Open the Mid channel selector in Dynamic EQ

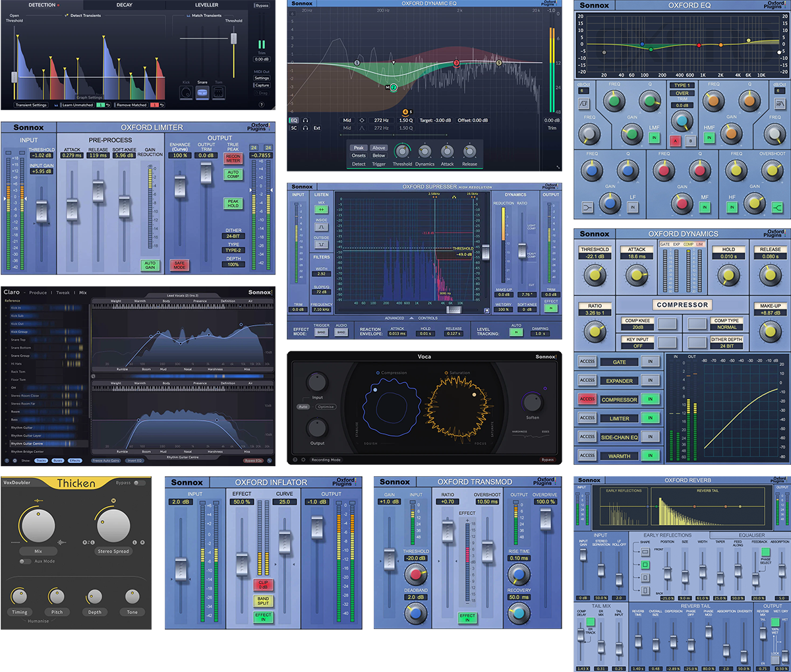click(x=347, y=121)
